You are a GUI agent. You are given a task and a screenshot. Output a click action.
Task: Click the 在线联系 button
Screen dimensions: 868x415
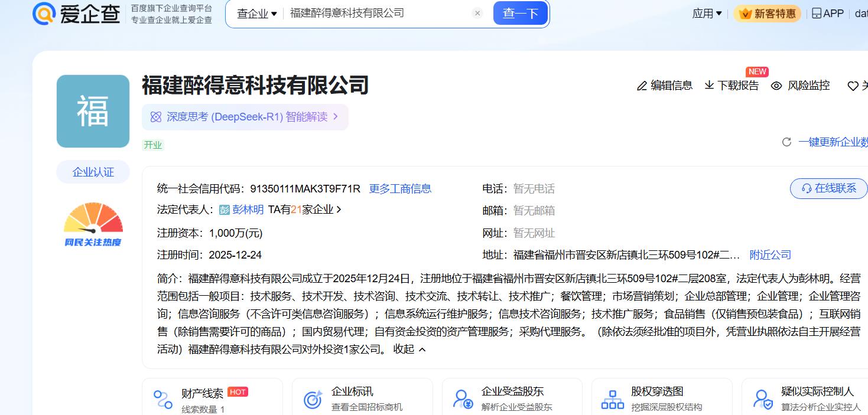point(828,188)
